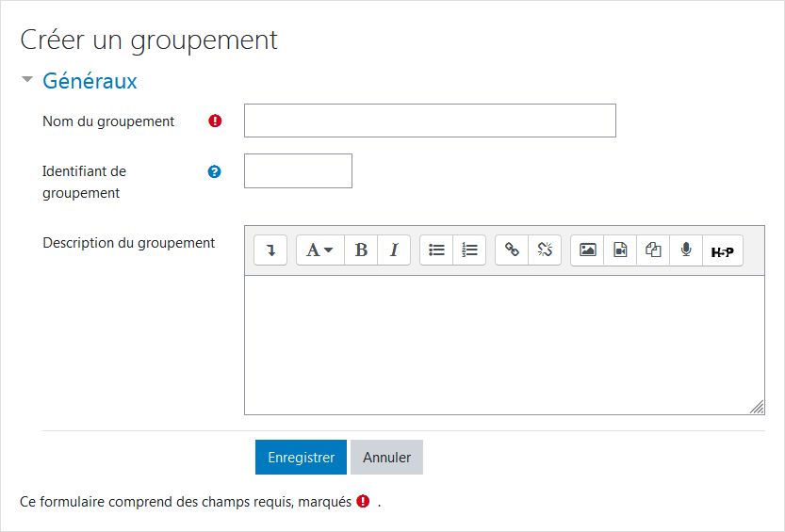Image resolution: width=785 pixels, height=532 pixels.
Task: Click the unlink icon
Action: click(x=545, y=250)
